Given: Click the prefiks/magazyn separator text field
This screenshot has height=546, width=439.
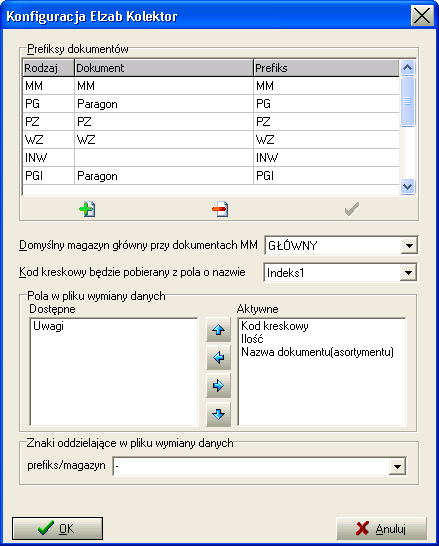Looking at the screenshot, I should click(251, 466).
